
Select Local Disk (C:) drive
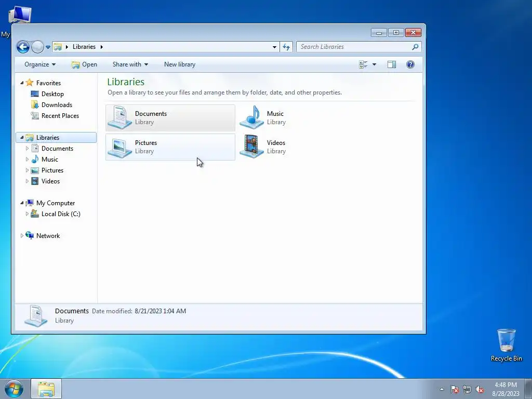61,214
